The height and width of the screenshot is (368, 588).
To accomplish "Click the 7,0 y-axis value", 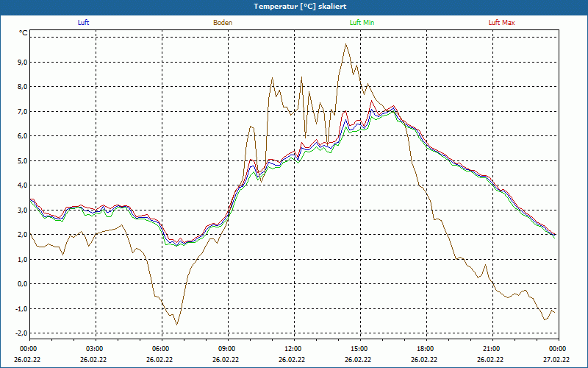I will click(x=23, y=112).
